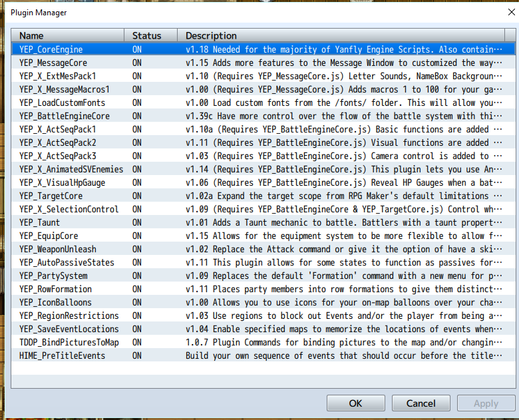Click the ON status of YEP_LoadCustomFonts

(x=137, y=103)
